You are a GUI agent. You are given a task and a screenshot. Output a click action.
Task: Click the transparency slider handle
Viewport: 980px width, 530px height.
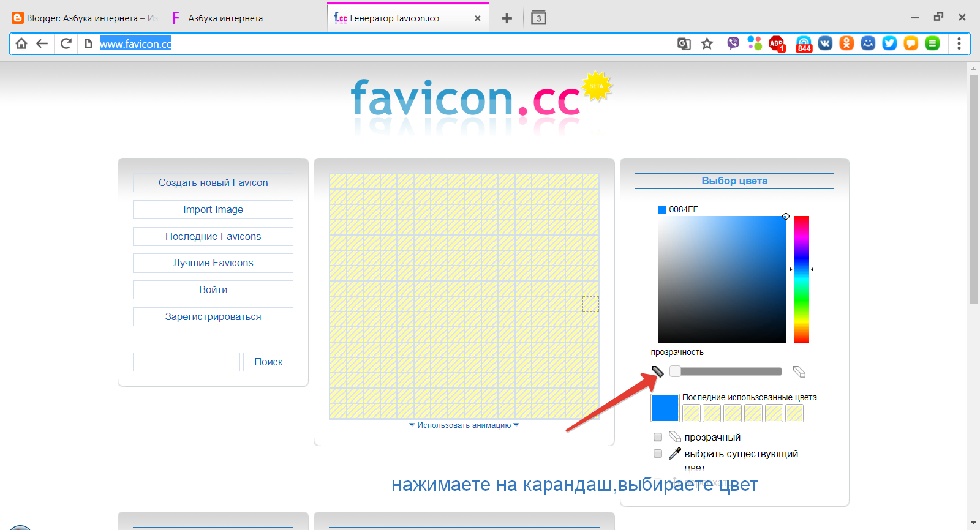[675, 371]
